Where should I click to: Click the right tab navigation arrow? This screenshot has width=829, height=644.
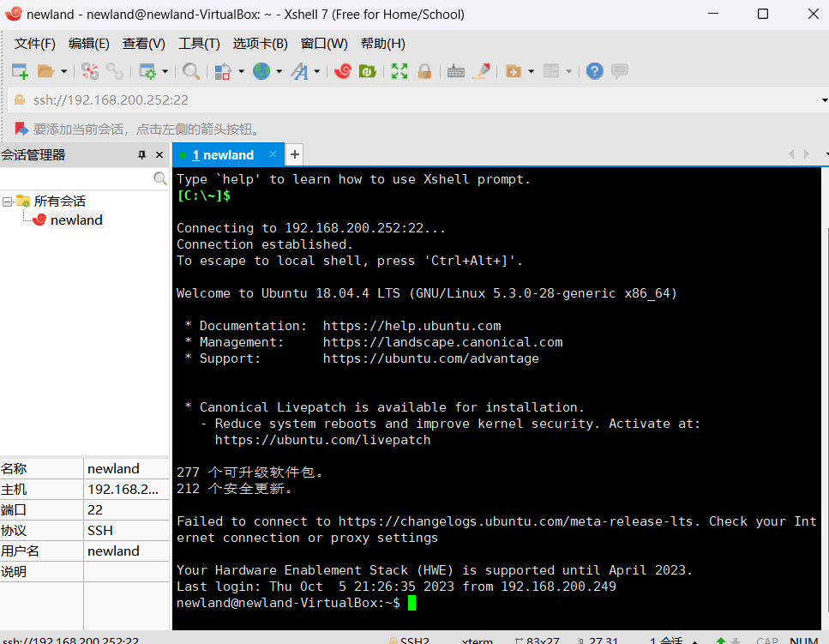point(806,153)
